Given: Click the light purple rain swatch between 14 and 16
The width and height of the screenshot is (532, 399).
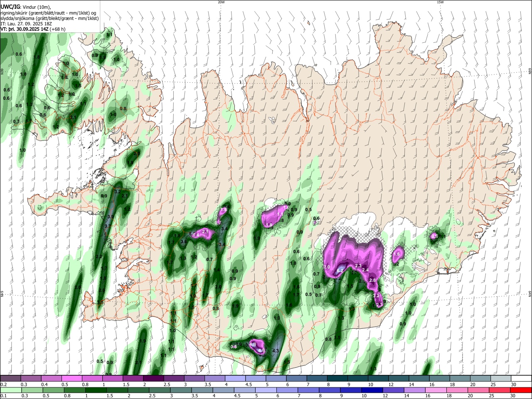Looking at the screenshot, I should coord(414,390).
